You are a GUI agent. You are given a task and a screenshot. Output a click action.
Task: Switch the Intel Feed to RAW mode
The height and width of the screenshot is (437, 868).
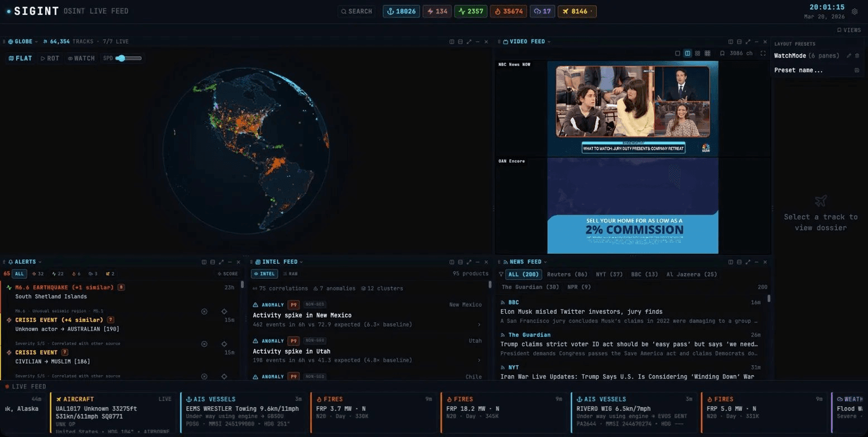coord(293,274)
